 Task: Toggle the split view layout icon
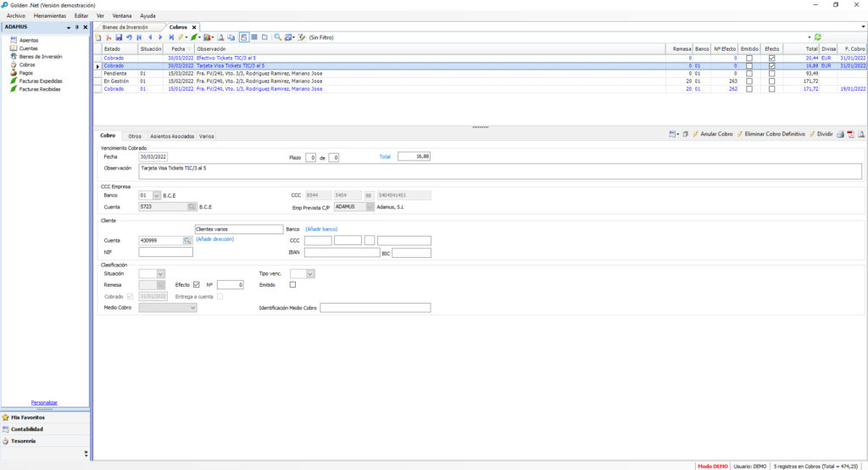[243, 37]
